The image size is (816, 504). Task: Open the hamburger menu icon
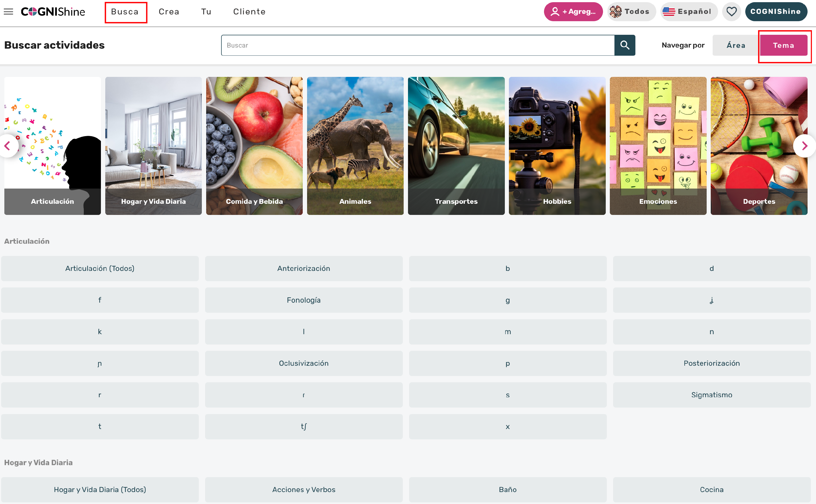(x=8, y=12)
